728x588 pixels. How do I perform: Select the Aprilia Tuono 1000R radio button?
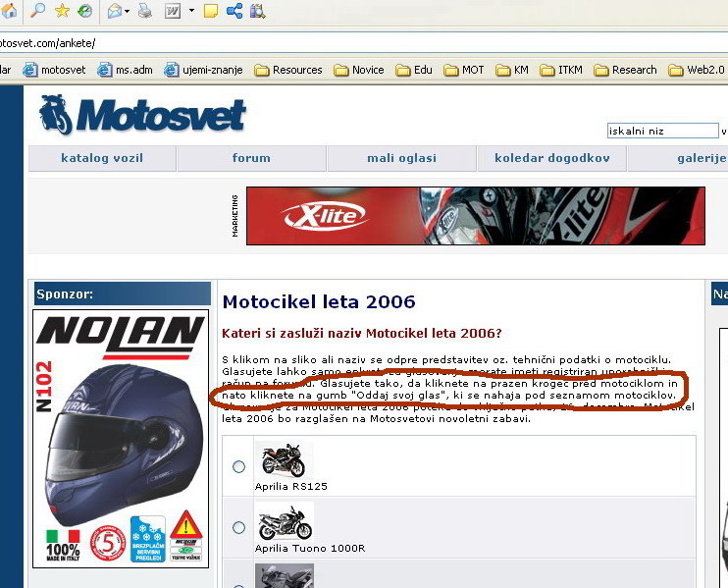coord(238,527)
